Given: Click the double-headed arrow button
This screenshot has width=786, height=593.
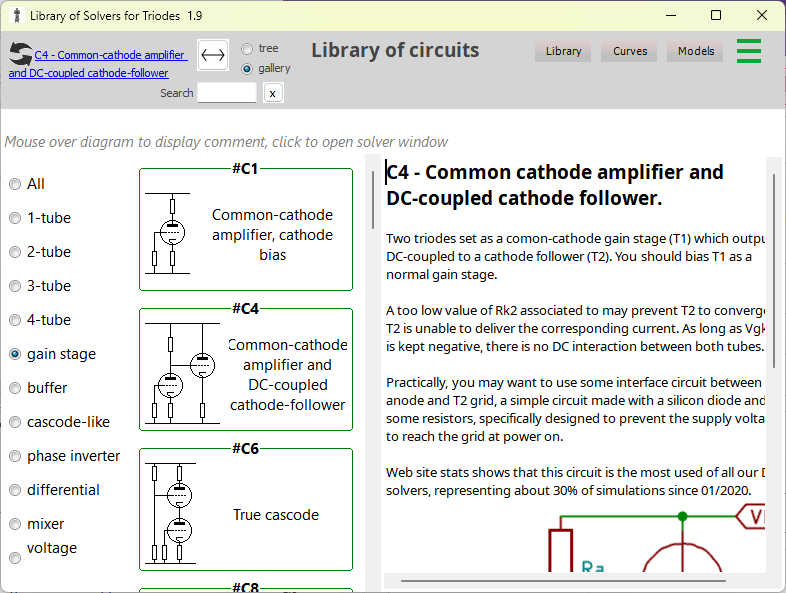Looking at the screenshot, I should [x=213, y=55].
